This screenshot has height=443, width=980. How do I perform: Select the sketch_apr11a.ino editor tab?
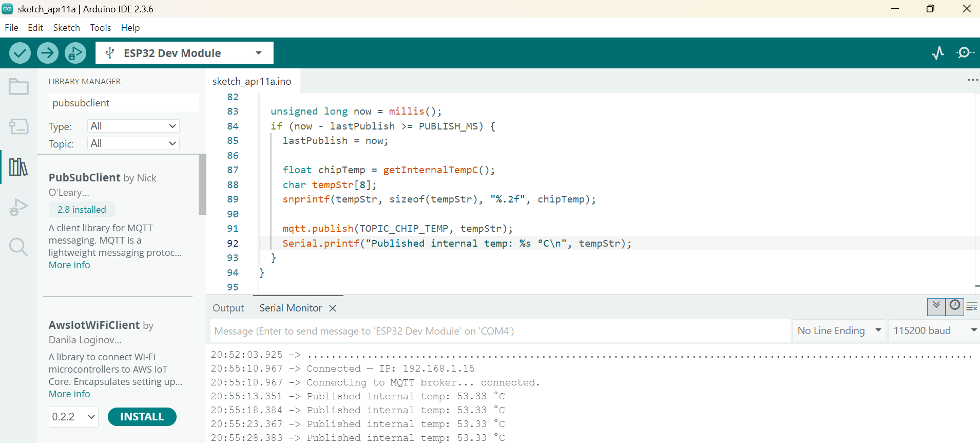[x=252, y=81]
